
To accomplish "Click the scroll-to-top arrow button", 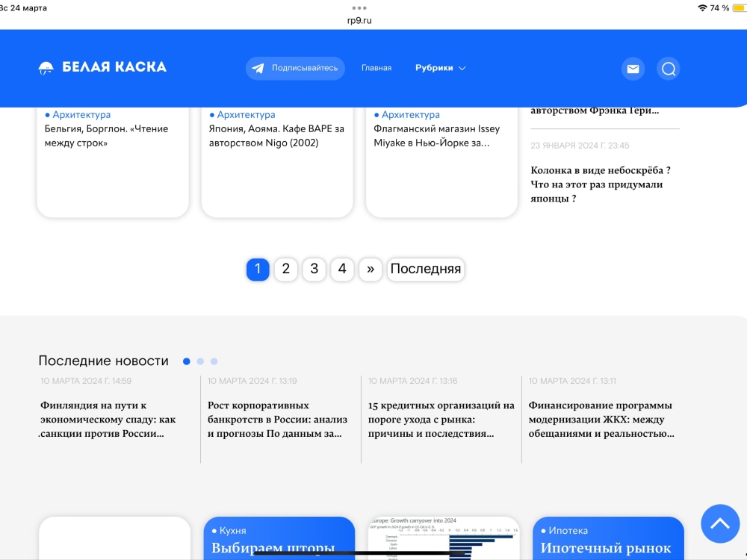I will click(720, 523).
